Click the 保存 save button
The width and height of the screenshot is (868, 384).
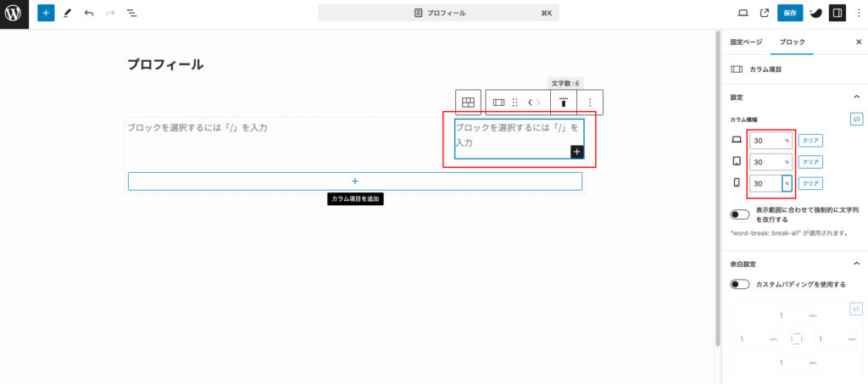(x=790, y=13)
